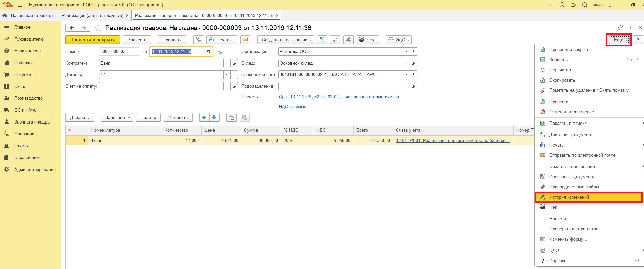This screenshot has height=269, width=644.
Task: Click the Подразделение input field
Action: [x=340, y=86]
